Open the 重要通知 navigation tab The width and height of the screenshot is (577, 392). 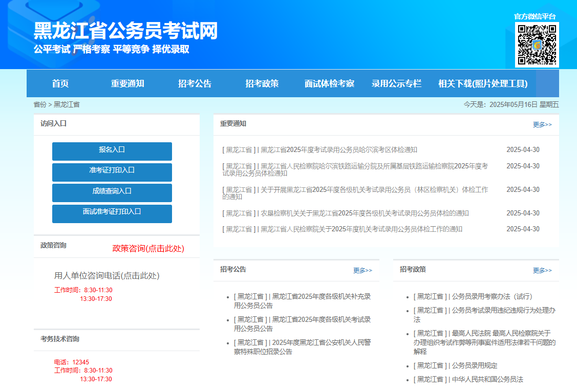click(x=127, y=83)
